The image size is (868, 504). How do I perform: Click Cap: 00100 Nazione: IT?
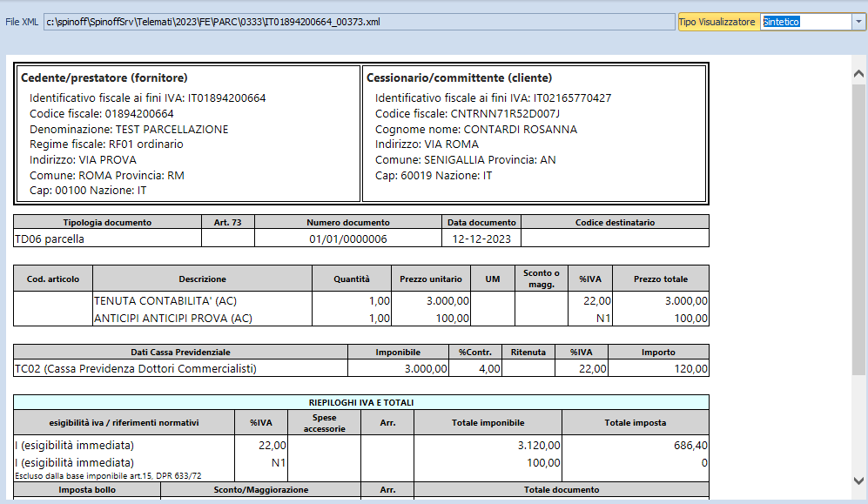[x=87, y=190]
